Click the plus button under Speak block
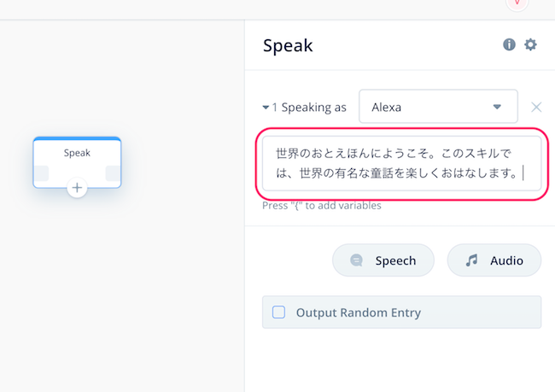The image size is (555, 392). pyautogui.click(x=77, y=188)
